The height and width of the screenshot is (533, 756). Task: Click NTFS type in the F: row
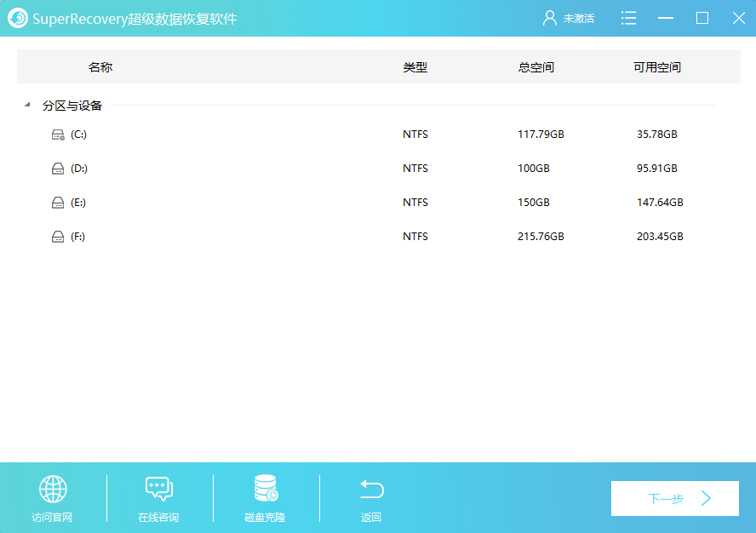pos(415,237)
